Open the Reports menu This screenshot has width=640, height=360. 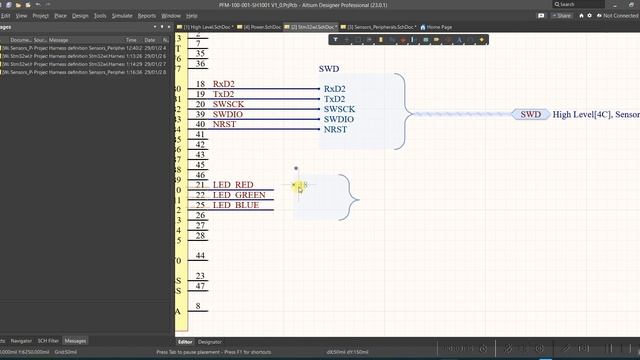147,16
